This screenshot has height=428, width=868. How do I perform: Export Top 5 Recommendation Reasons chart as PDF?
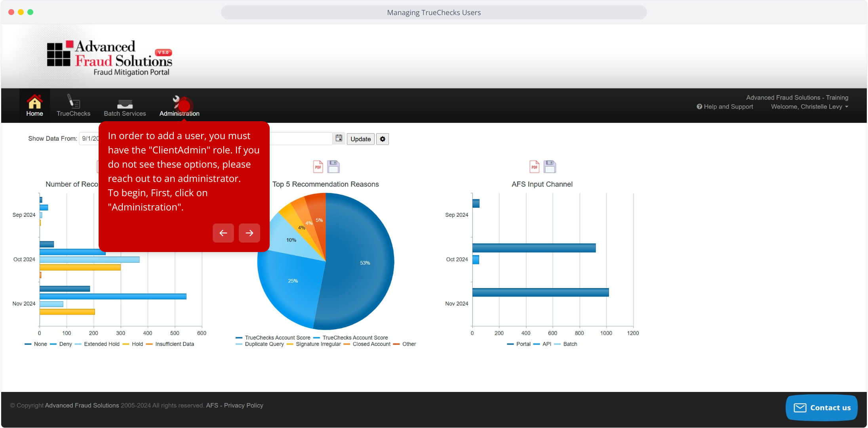pos(318,167)
